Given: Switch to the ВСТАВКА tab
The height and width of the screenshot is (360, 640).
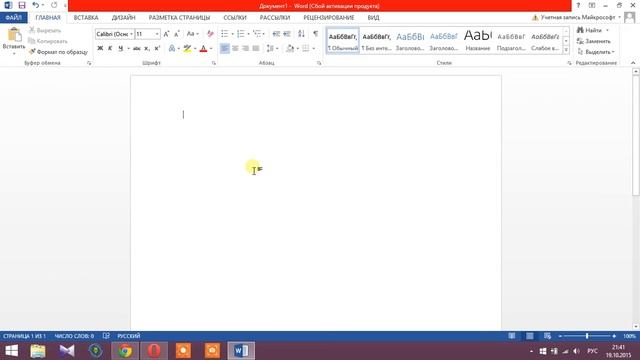Looking at the screenshot, I should pyautogui.click(x=86, y=18).
